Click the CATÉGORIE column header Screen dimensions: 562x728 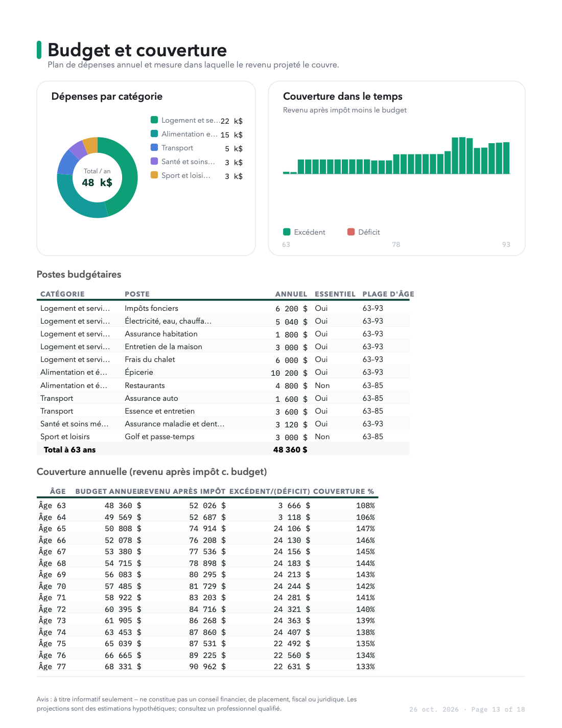click(62, 294)
